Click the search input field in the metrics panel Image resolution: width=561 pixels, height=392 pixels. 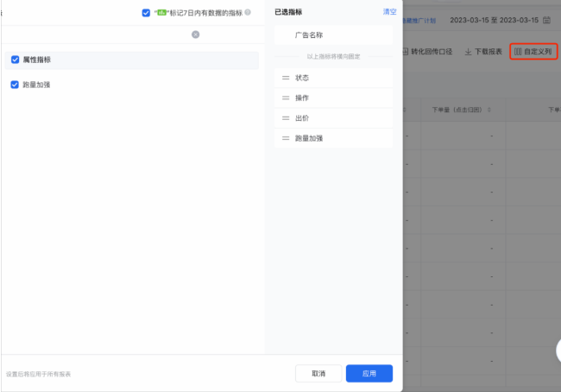(x=100, y=35)
